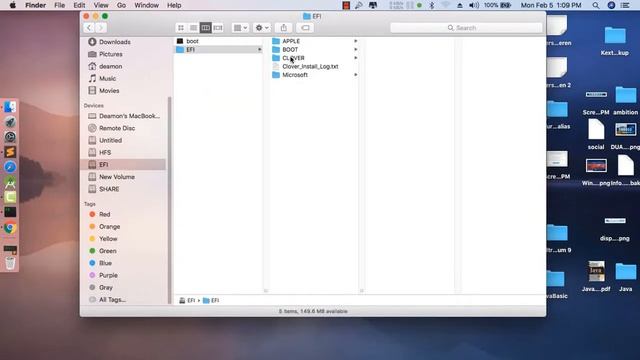
Task: Open Trash in the Dock
Action: point(10,263)
